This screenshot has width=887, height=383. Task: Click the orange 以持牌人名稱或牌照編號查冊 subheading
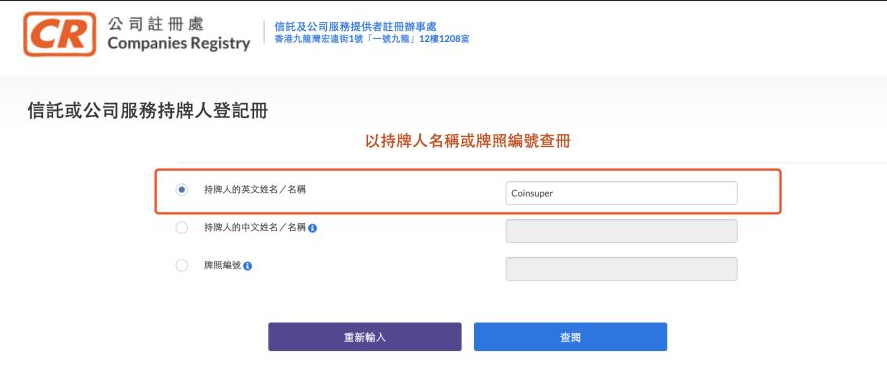point(468,141)
